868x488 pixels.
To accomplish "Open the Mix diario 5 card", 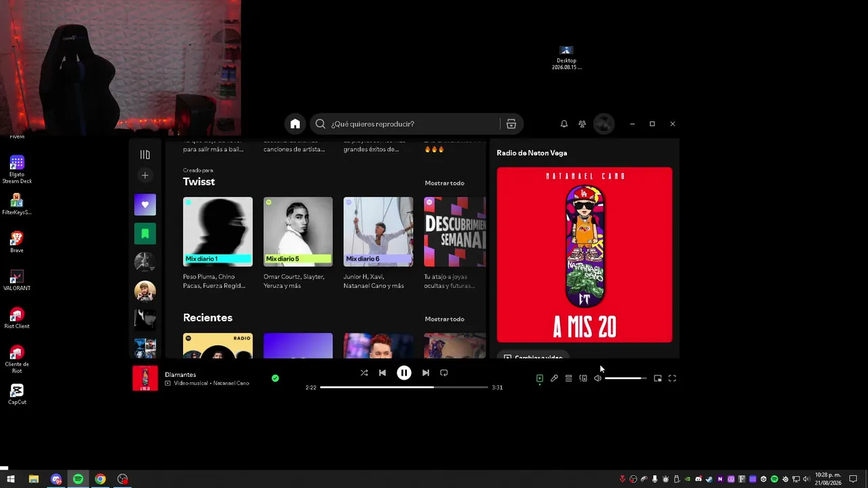I will [x=298, y=243].
